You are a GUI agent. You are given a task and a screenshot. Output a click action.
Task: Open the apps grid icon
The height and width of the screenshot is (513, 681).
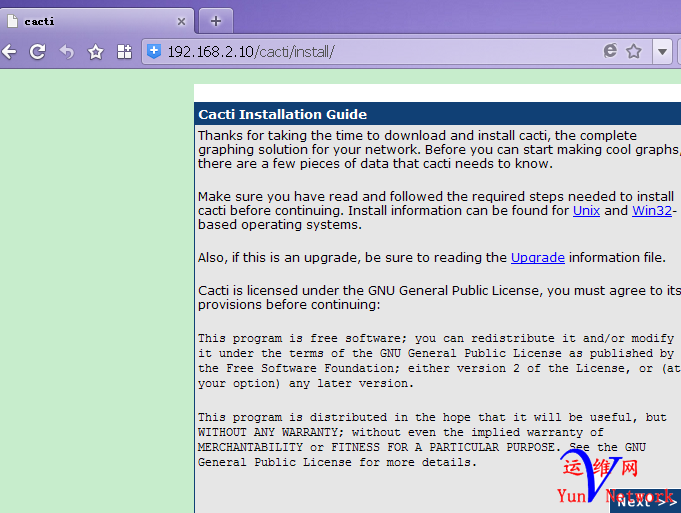[125, 52]
